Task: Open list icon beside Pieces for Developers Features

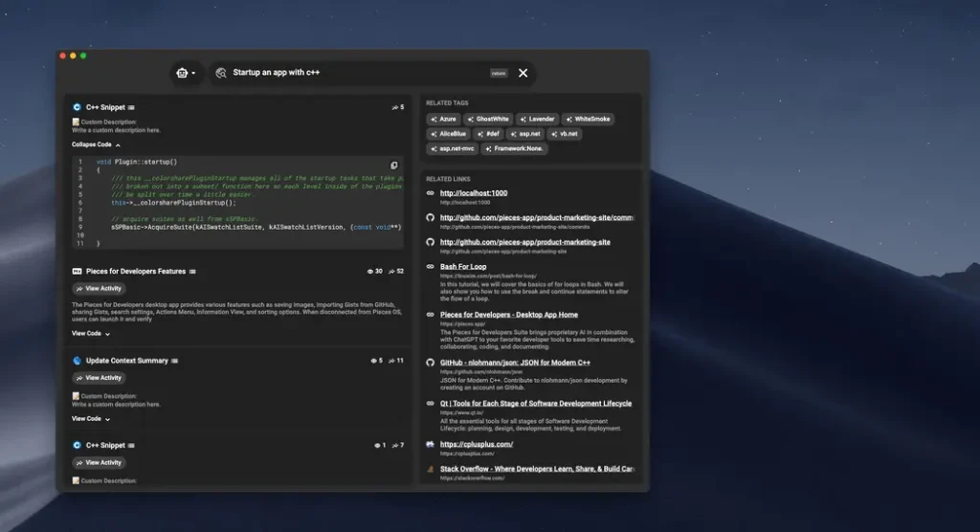Action: click(x=192, y=272)
